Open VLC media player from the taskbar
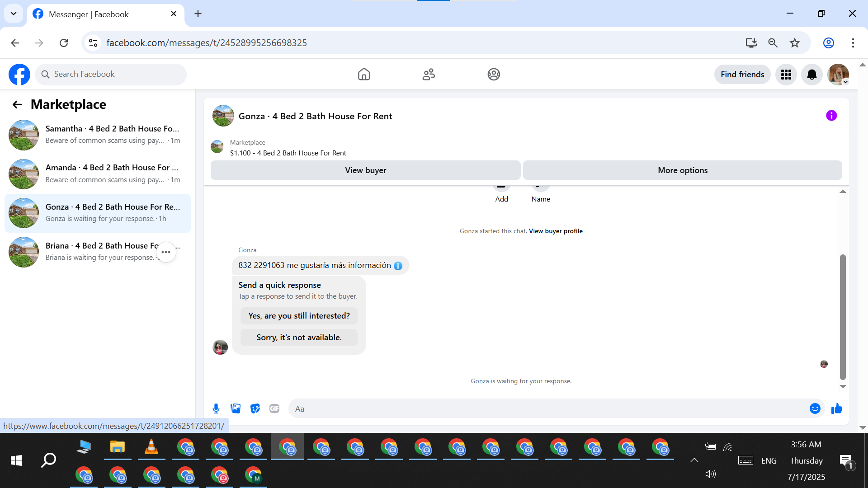Viewport: 868px width, 488px height. tap(151, 447)
